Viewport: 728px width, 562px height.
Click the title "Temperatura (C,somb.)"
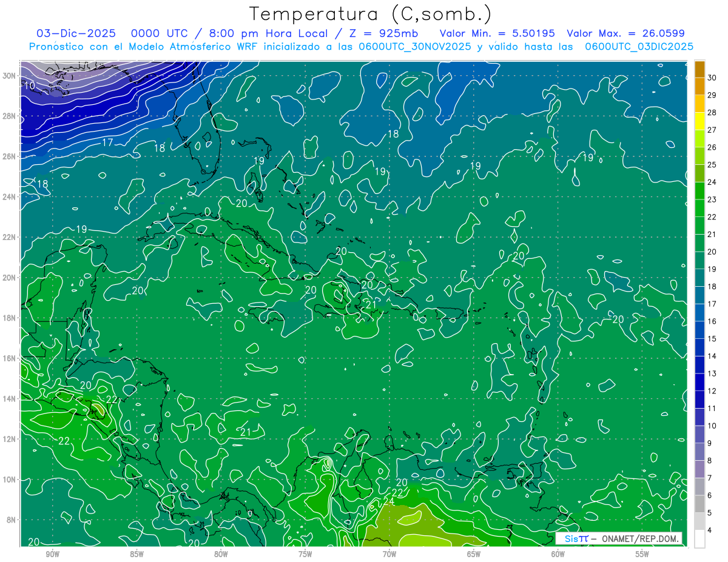[371, 14]
